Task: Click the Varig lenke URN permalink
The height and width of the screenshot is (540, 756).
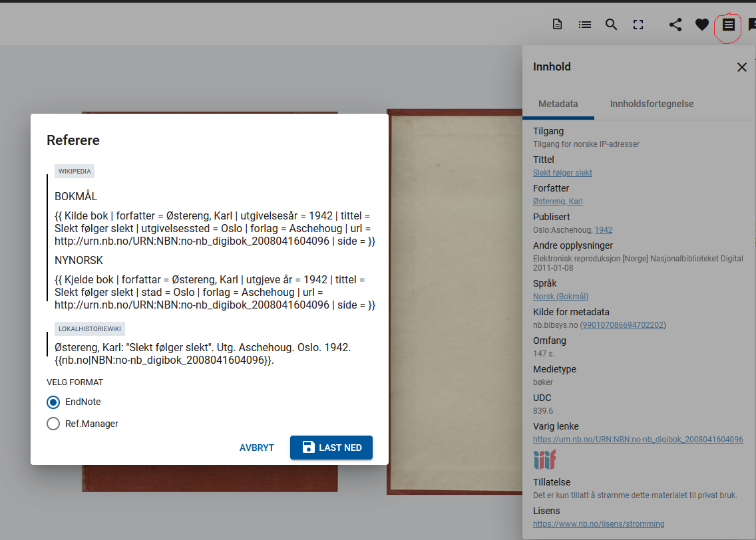Action: point(638,440)
